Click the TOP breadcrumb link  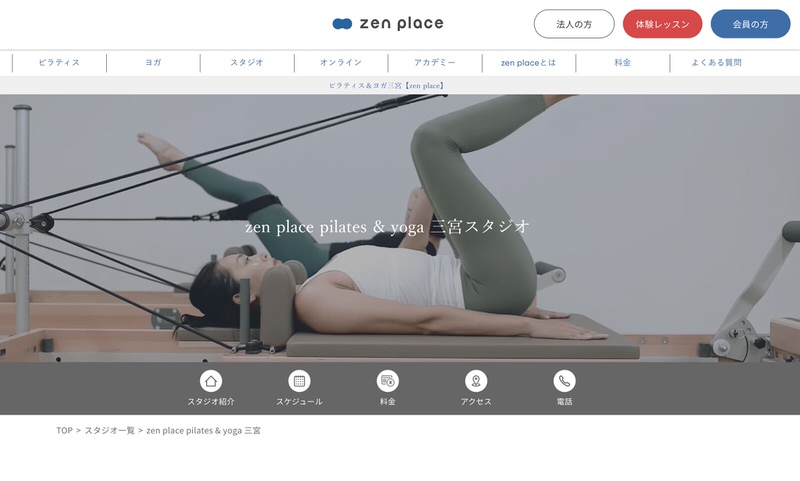64,430
